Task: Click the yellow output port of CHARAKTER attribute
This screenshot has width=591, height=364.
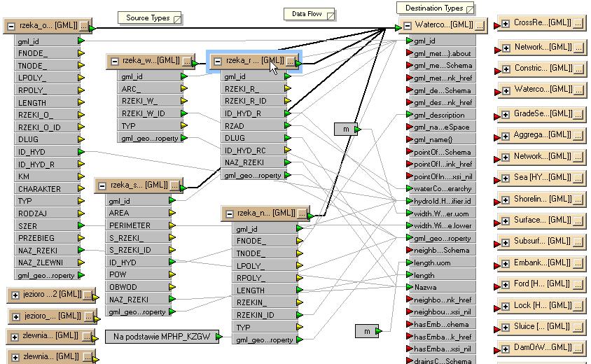Action: (x=81, y=189)
